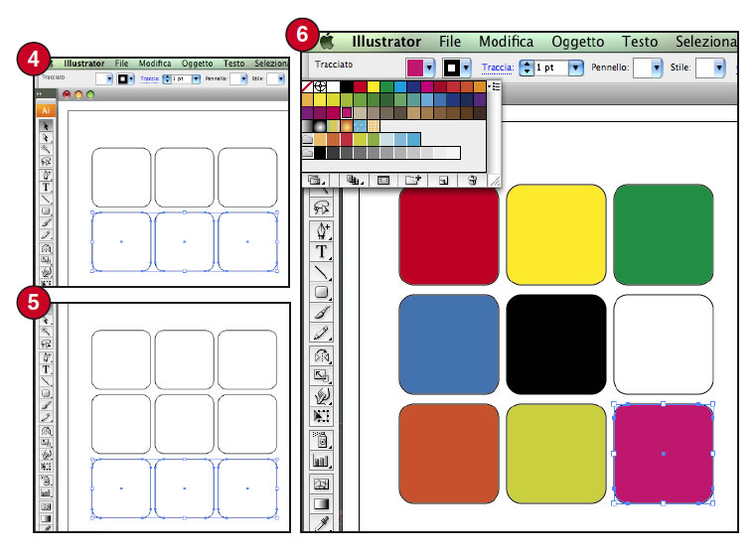
Task: Select the selected magenta rounded square on the canvas
Action: (663, 454)
